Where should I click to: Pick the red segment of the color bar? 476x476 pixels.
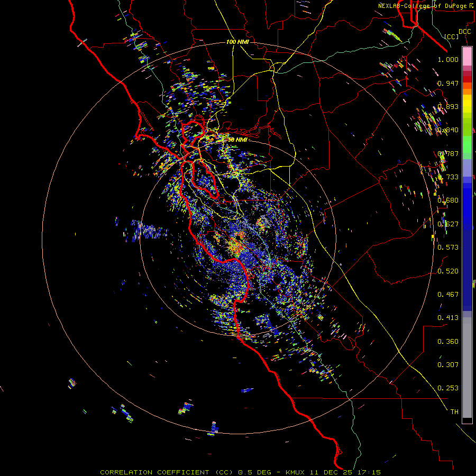[x=467, y=79]
